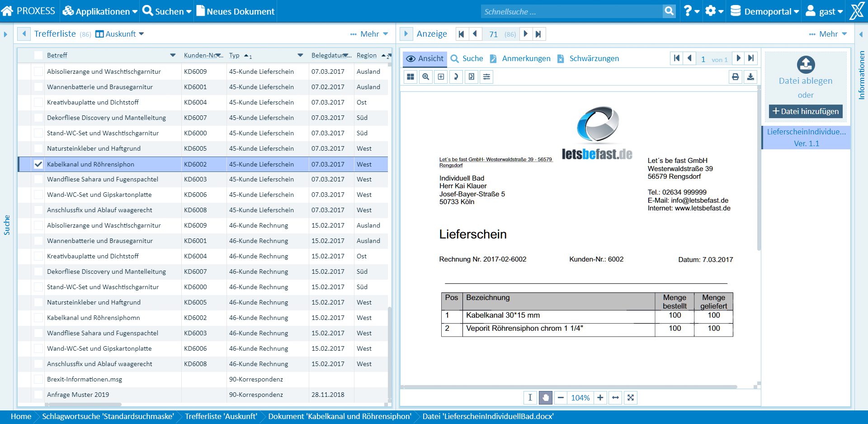Open Betreff column filter arrow
Viewport: 868px width, 424px height.
173,55
